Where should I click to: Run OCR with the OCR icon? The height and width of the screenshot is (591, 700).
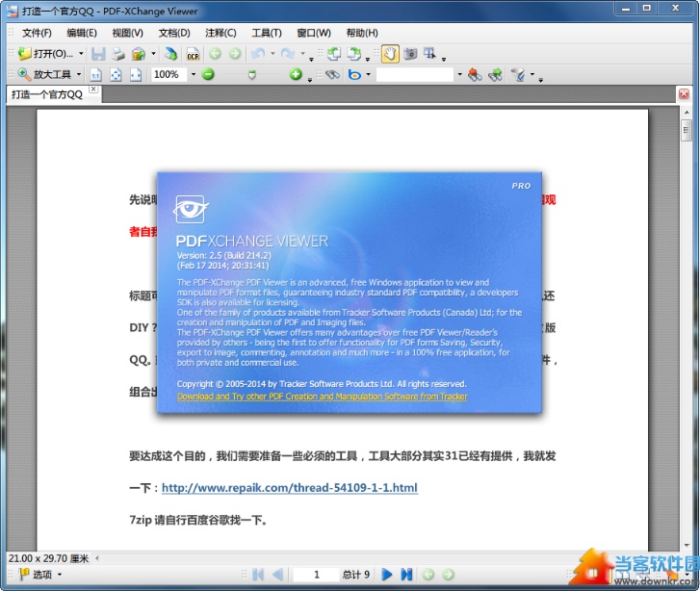[193, 54]
